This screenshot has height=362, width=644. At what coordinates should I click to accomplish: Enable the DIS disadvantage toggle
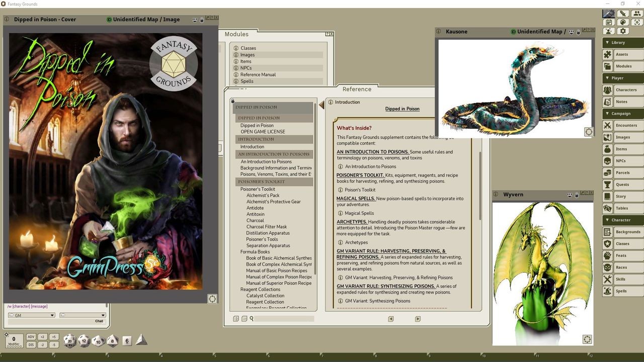(31, 344)
